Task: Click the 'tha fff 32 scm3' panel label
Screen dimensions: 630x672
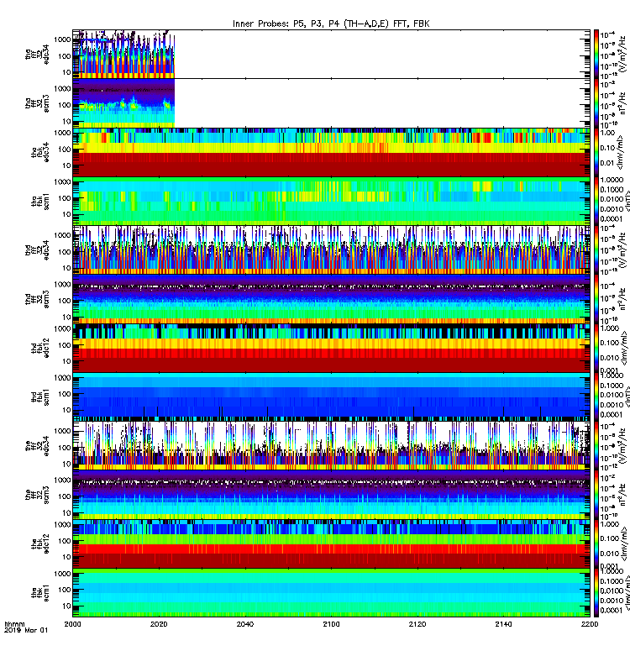Action: [x=37, y=103]
